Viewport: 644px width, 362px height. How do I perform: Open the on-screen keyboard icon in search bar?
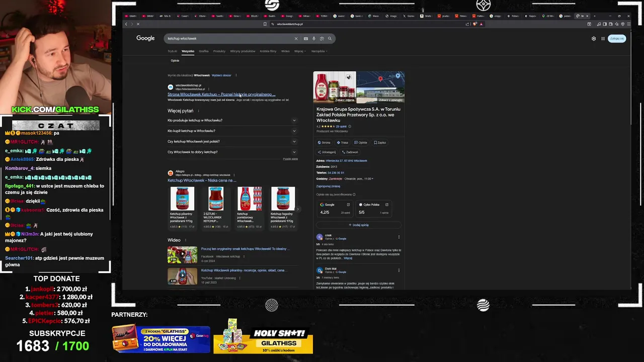[x=305, y=38]
